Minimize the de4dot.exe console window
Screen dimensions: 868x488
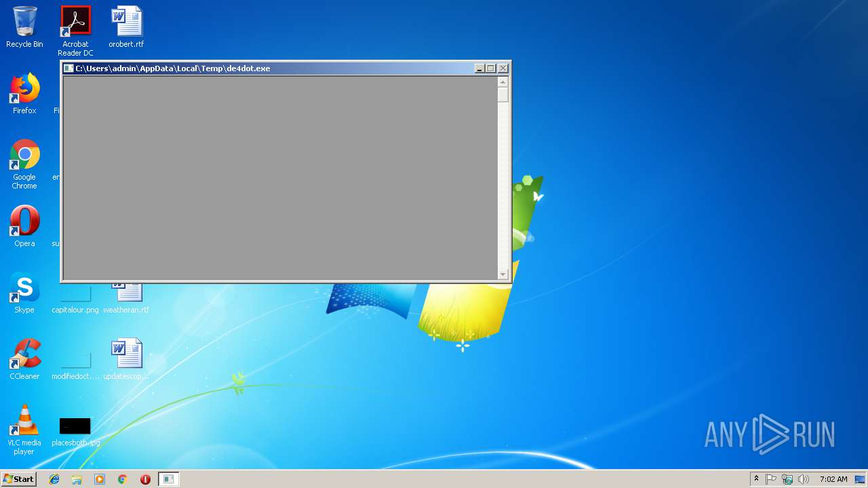[x=479, y=68]
